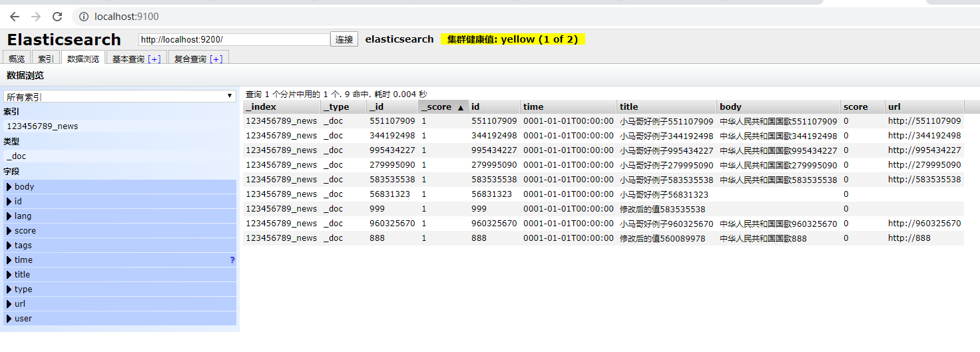This screenshot has height=352, width=980.
Task: Sort by _type column header
Action: click(343, 106)
